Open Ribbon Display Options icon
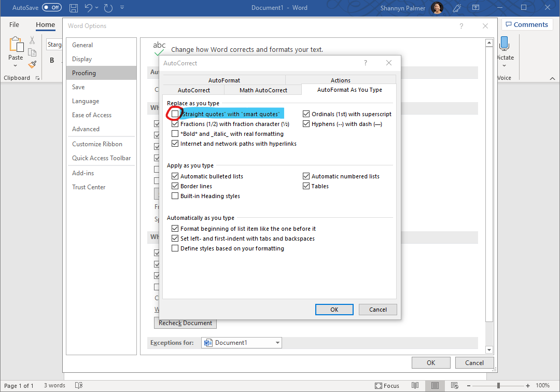This screenshot has width=560, height=392. point(475,7)
